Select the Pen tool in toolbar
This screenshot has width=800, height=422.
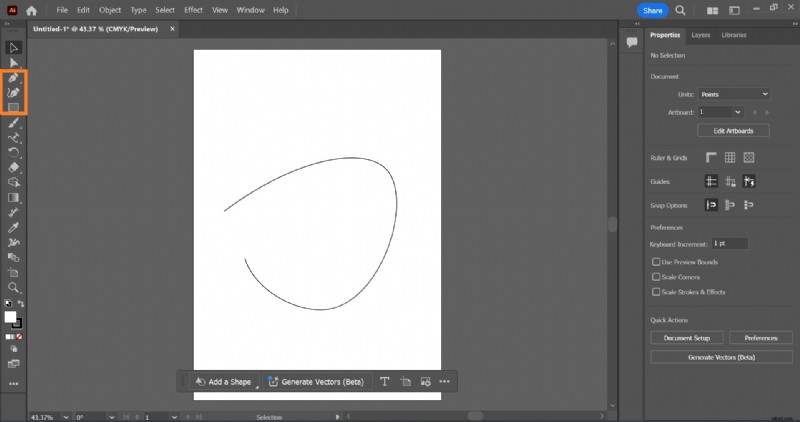14,78
